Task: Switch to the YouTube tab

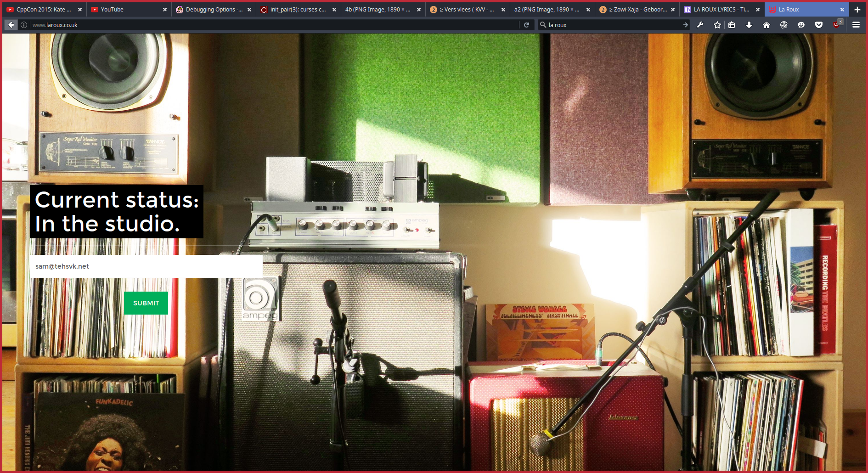Action: [x=124, y=9]
